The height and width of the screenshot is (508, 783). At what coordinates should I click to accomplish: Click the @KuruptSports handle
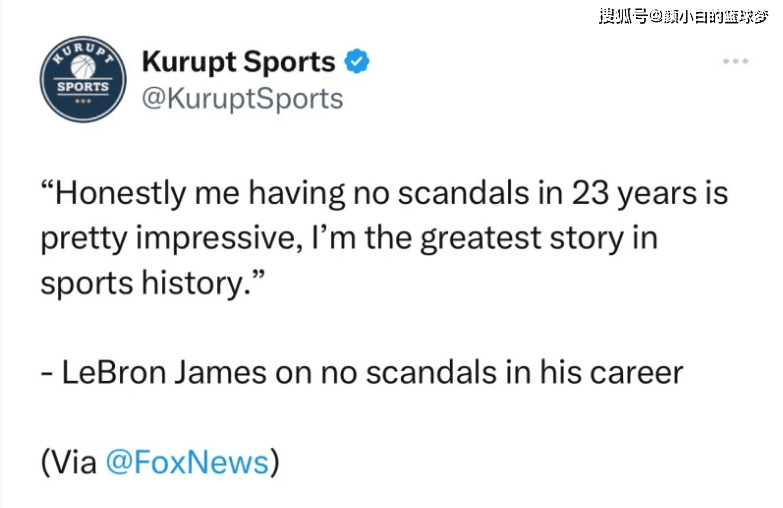[x=242, y=99]
